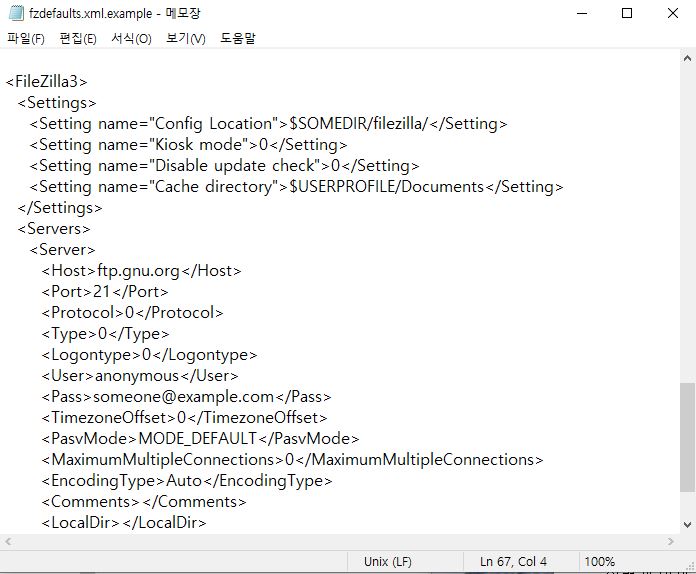Click the horizontal scrollbar left arrow
696x574 pixels.
[8, 541]
